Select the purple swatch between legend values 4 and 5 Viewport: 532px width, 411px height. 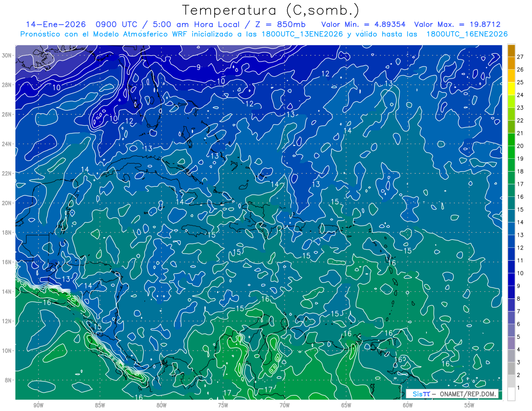(511, 343)
